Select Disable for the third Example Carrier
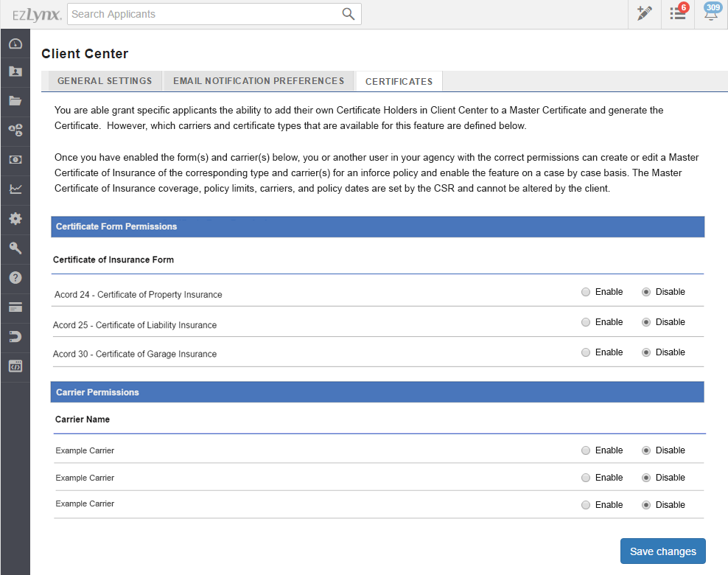 coord(645,505)
